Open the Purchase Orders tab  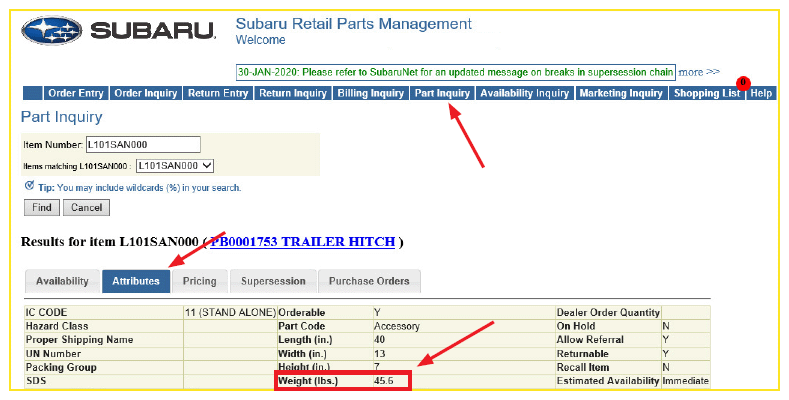pos(369,281)
